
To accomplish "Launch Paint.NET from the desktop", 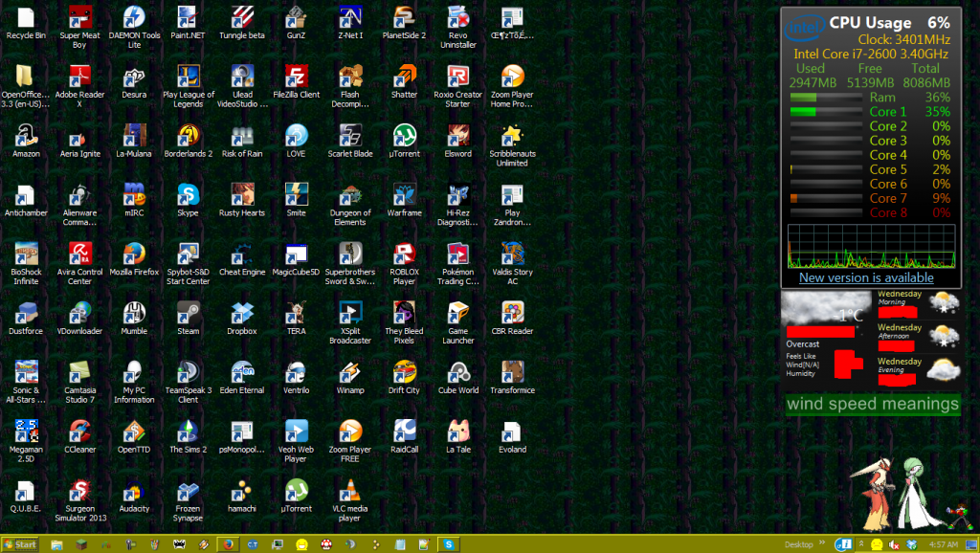I will tap(189, 17).
